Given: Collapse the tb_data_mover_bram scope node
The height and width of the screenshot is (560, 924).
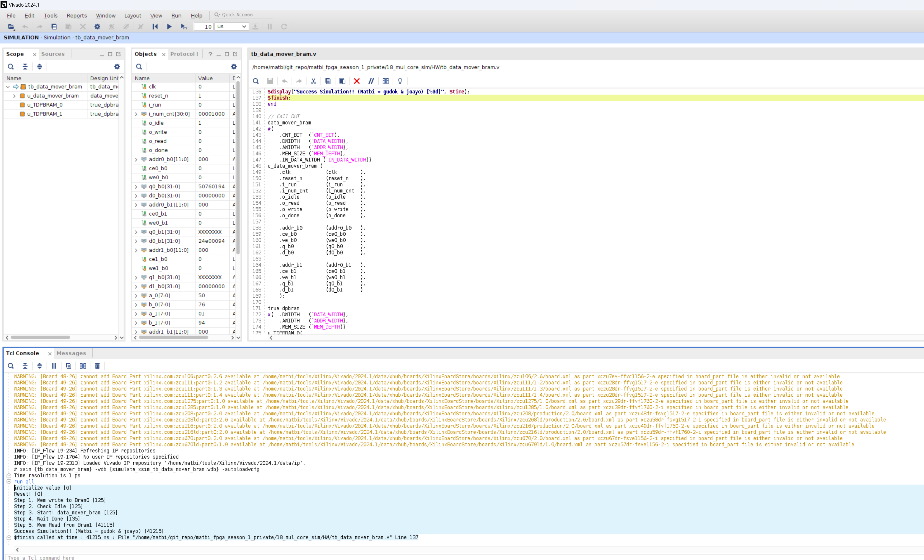Looking at the screenshot, I should pos(8,87).
